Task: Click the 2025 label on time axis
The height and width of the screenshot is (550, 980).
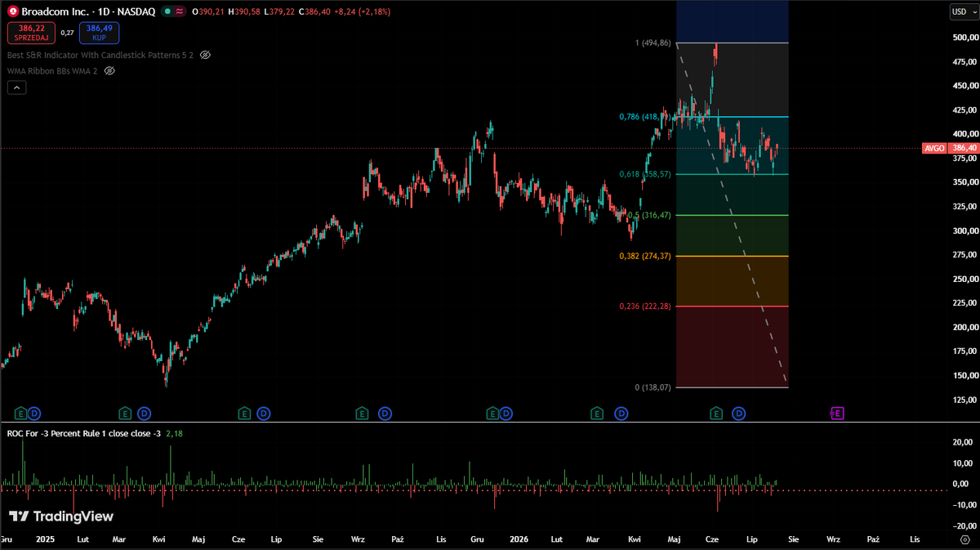Action: click(x=45, y=539)
